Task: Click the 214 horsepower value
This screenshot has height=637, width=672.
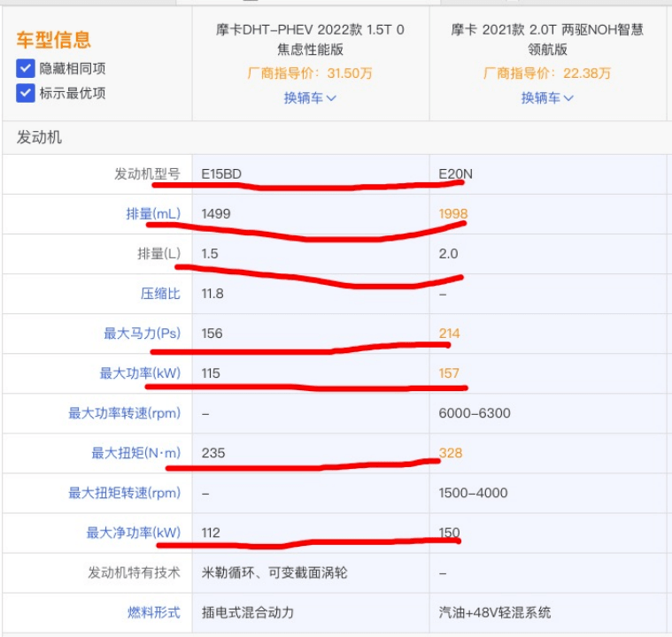Action: [449, 334]
